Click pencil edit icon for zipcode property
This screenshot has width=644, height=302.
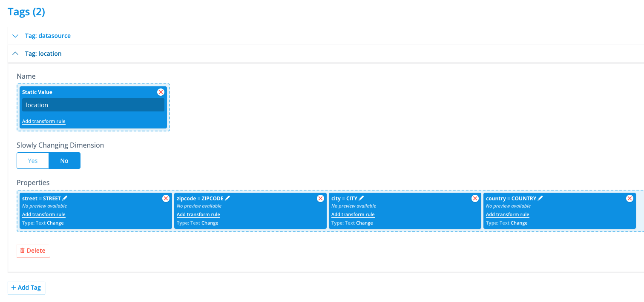pos(227,198)
